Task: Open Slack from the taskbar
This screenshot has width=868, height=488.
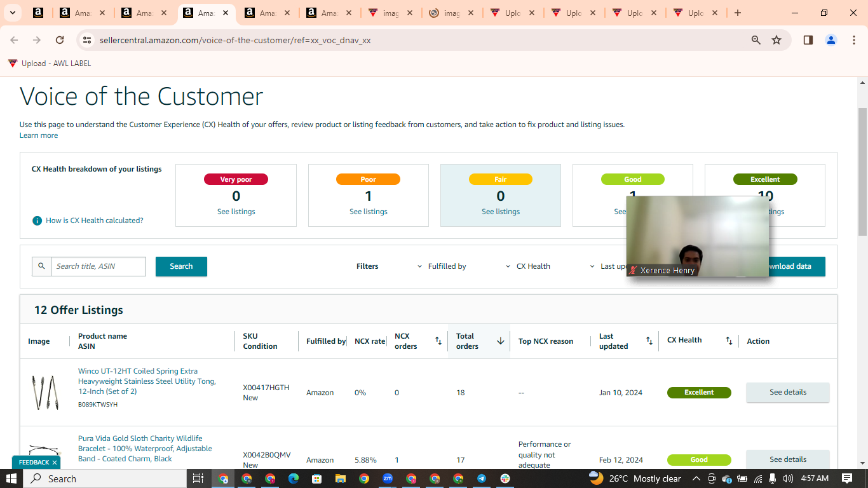Action: 505,478
